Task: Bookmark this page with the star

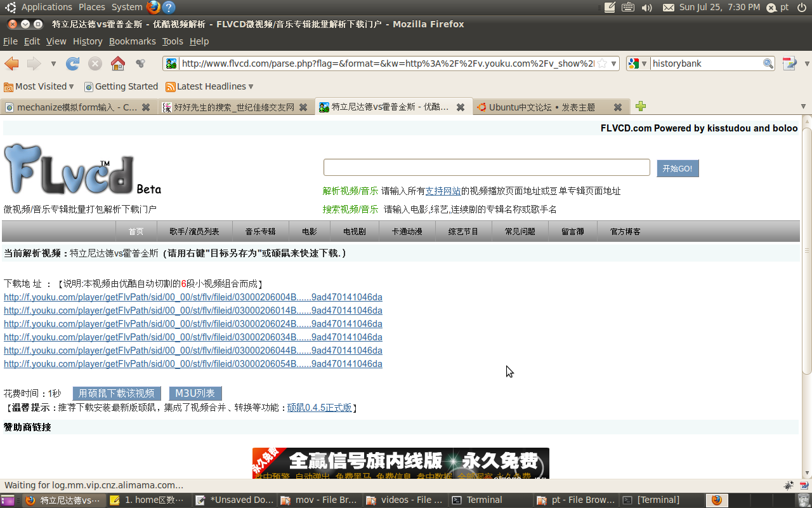Action: (x=602, y=63)
